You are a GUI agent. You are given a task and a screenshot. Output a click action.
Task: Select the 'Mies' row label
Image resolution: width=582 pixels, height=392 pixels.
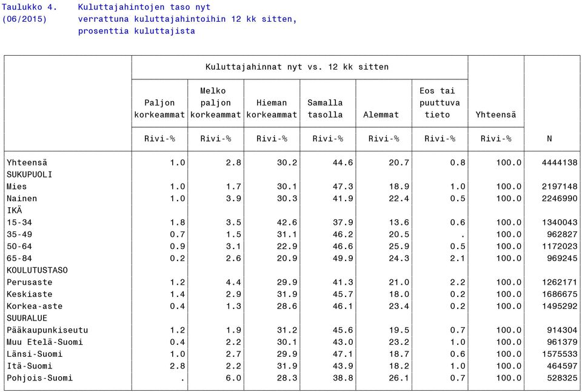pos(17,187)
